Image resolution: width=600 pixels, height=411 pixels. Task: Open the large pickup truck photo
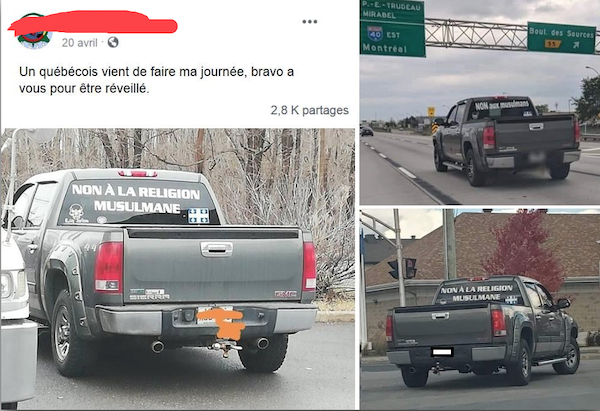[x=178, y=269]
